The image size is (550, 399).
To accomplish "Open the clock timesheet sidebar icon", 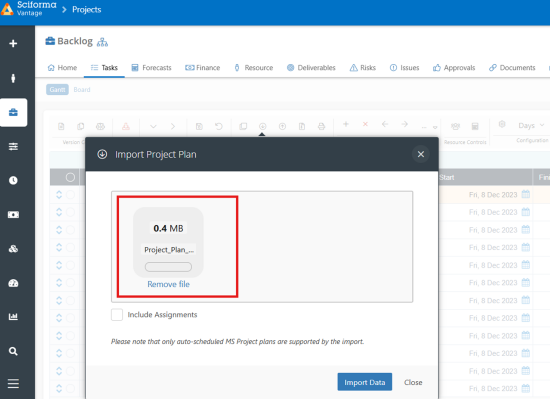I will [x=13, y=181].
